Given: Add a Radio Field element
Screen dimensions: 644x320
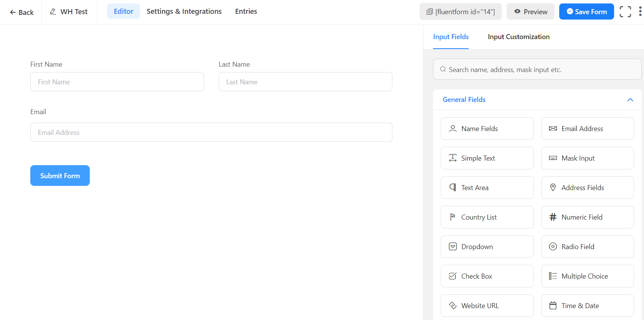Looking at the screenshot, I should click(x=587, y=247).
